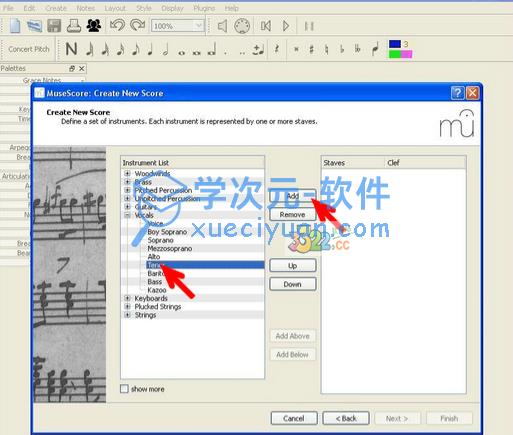Select Soprano in the instrument list

[160, 240]
